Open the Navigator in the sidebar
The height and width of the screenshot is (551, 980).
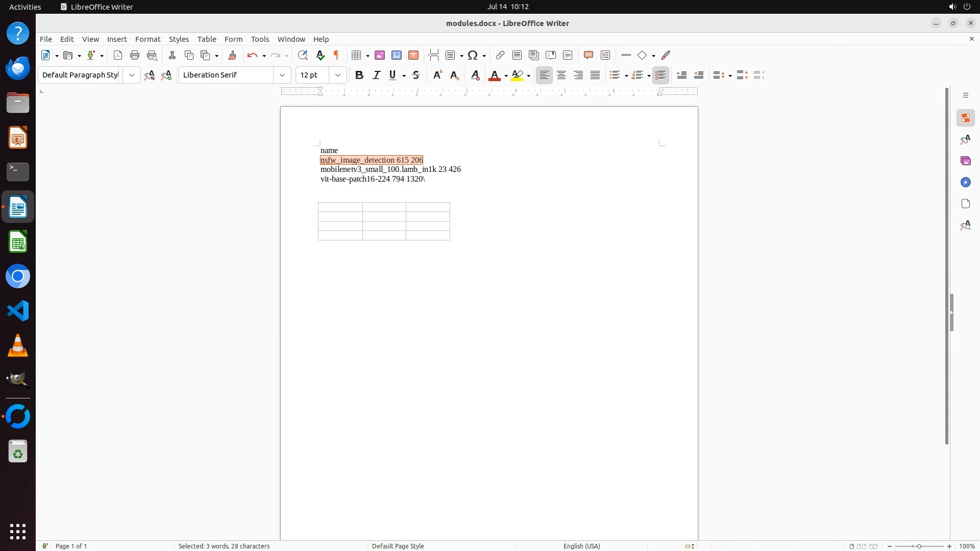coord(965,182)
